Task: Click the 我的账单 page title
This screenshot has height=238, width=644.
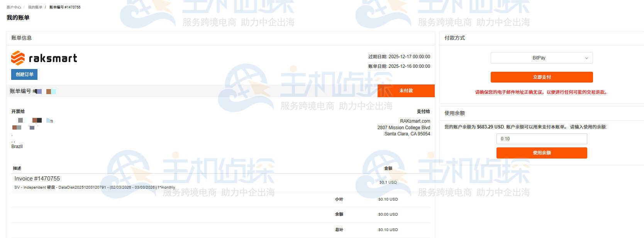Action: (x=18, y=17)
